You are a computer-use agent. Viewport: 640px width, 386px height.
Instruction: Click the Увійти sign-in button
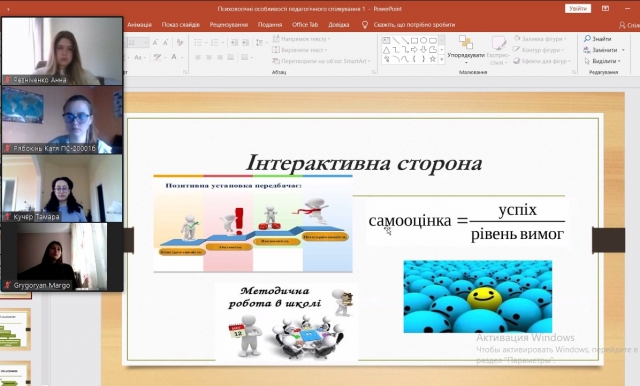(578, 9)
